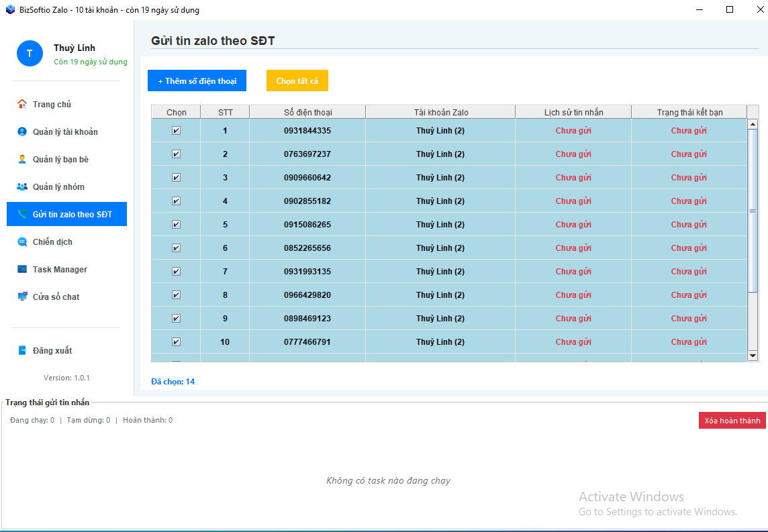Image resolution: width=768 pixels, height=532 pixels.
Task: Click the Đăng xuất logout icon
Action: tap(22, 350)
